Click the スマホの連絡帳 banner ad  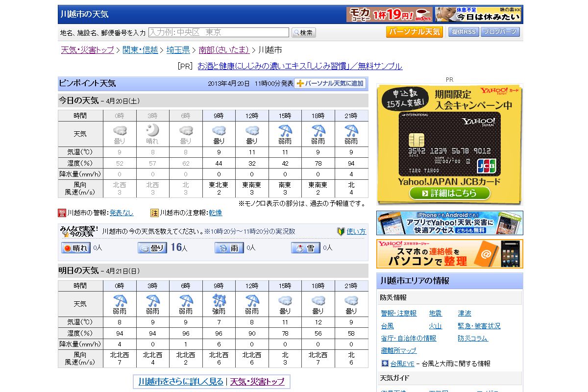point(449,254)
